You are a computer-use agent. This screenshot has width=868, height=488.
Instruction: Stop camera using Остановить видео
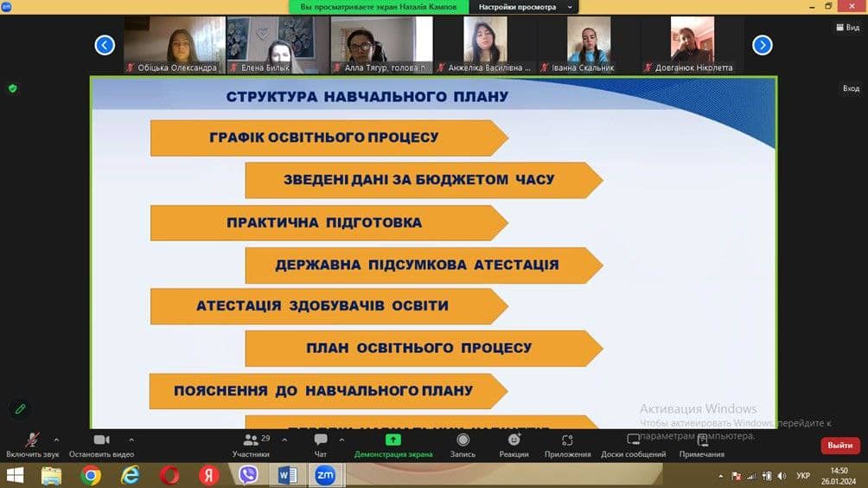(101, 445)
